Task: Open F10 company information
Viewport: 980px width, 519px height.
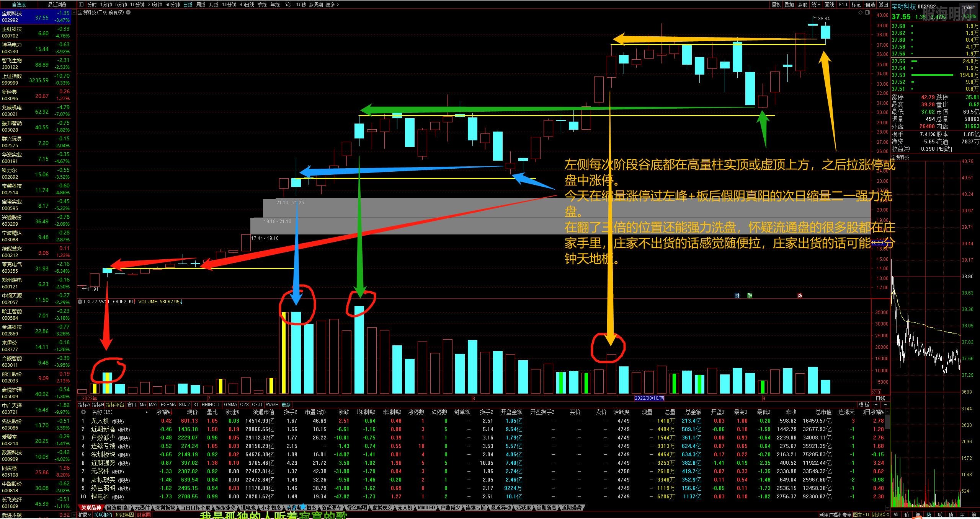Action: pyautogui.click(x=843, y=5)
